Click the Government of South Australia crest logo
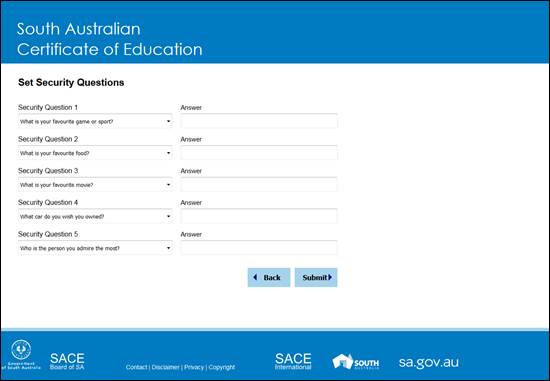 (x=21, y=354)
